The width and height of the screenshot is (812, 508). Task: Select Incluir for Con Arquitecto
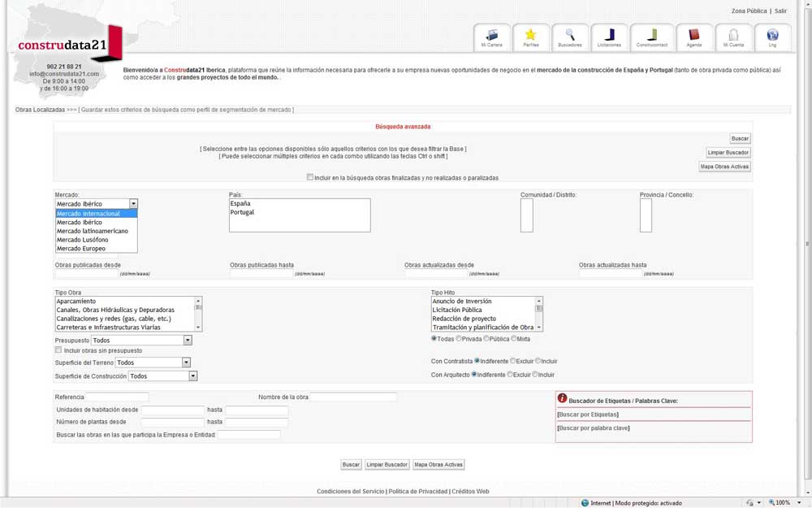click(535, 374)
